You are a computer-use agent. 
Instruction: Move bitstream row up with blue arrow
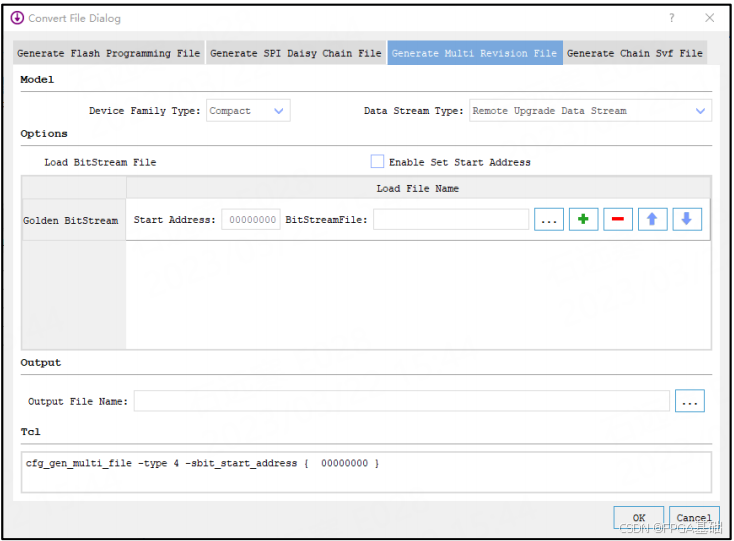click(x=653, y=219)
